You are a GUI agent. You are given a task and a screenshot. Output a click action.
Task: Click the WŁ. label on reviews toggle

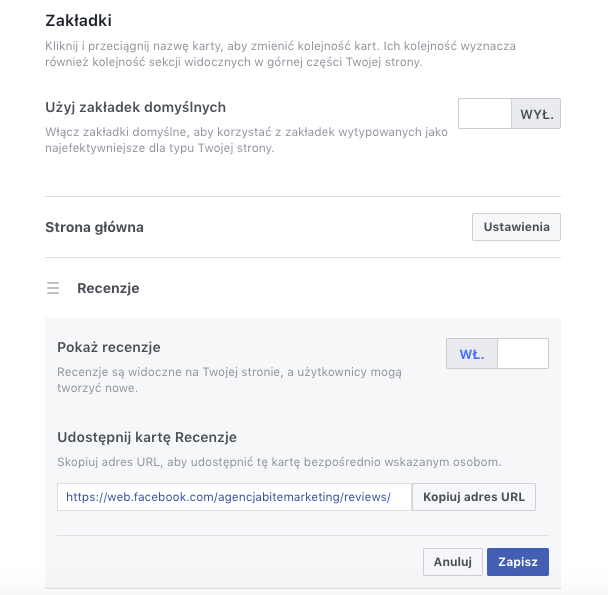click(x=472, y=354)
